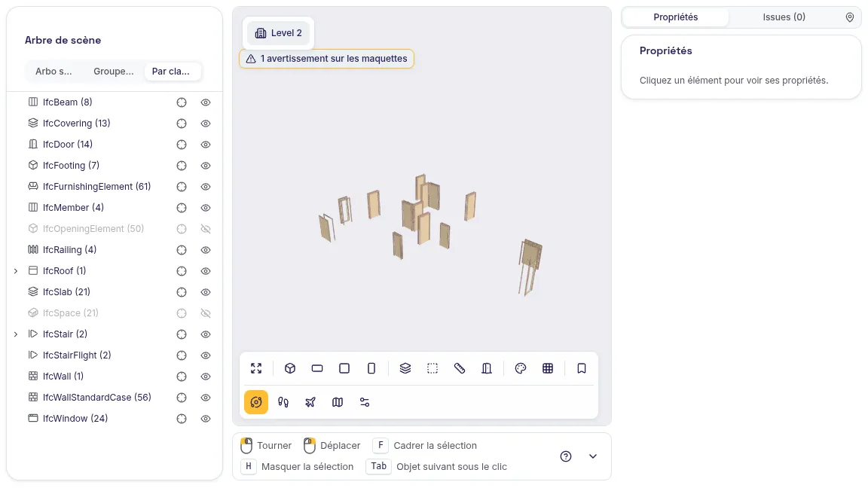Focus on IfcRoof target icon
The width and height of the screenshot is (868, 488).
(x=182, y=271)
